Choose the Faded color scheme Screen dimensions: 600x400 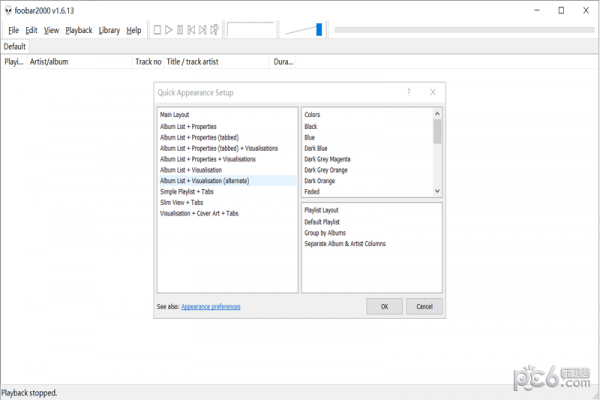pos(312,192)
